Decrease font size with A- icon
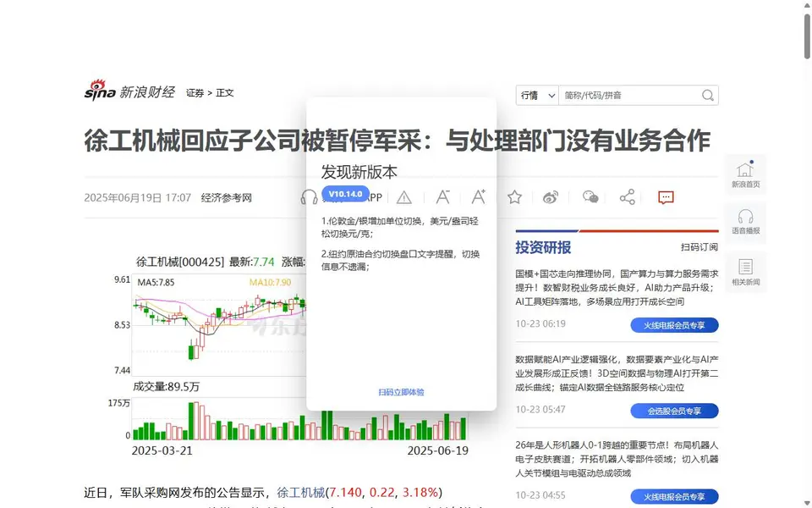This screenshot has width=812, height=508. tap(442, 197)
